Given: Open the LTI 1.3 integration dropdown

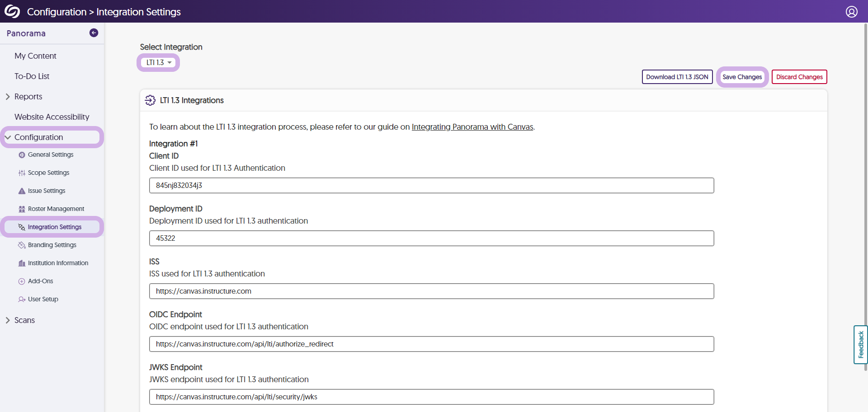Looking at the screenshot, I should click(158, 63).
